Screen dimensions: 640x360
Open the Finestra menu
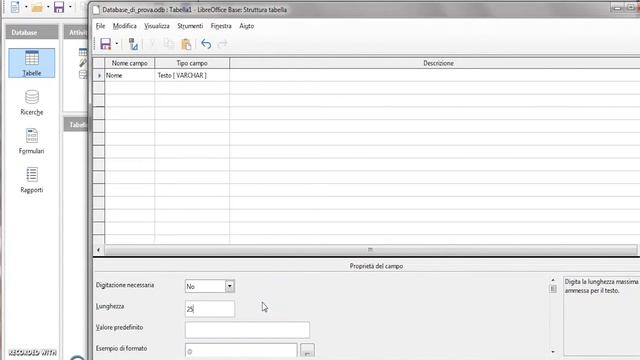click(221, 26)
